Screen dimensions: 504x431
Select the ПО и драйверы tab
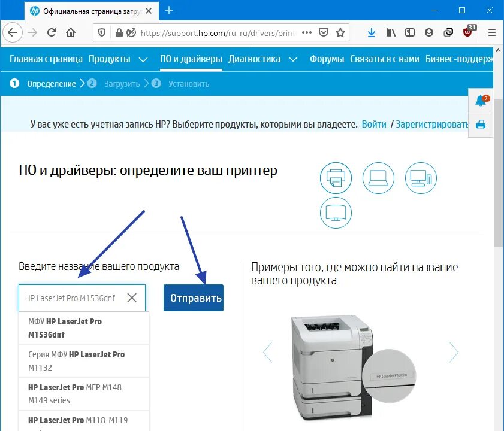[191, 59]
